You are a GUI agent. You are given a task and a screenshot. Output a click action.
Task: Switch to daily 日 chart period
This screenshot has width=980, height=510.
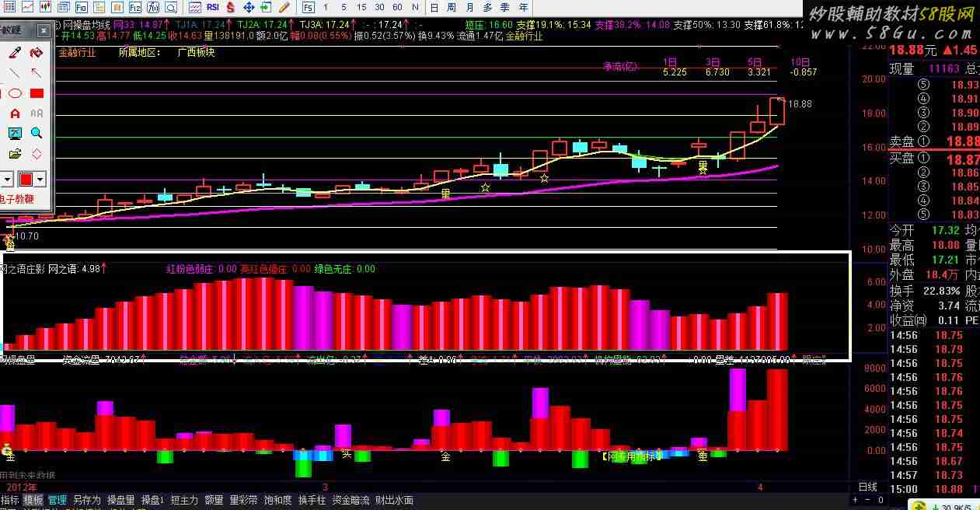(x=434, y=7)
